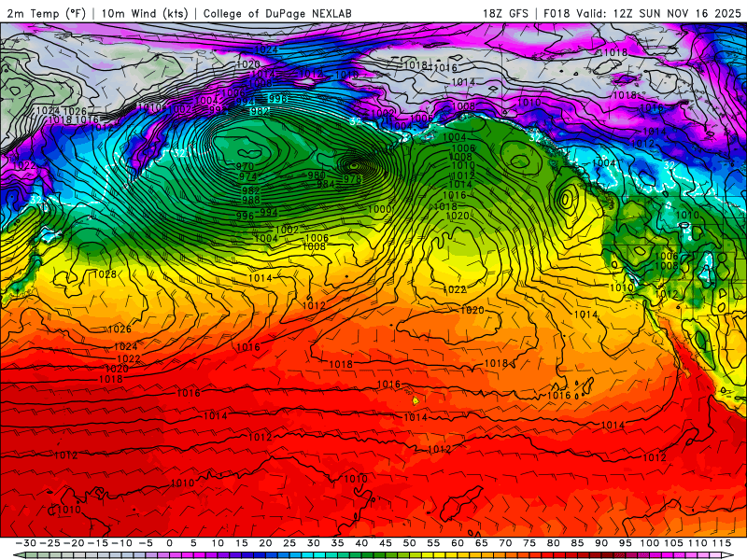Click the -25 value on temperature legend

(x=50, y=543)
